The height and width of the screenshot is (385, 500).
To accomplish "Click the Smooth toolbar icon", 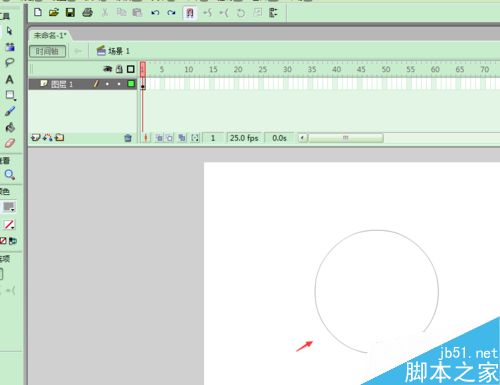I will tap(208, 13).
